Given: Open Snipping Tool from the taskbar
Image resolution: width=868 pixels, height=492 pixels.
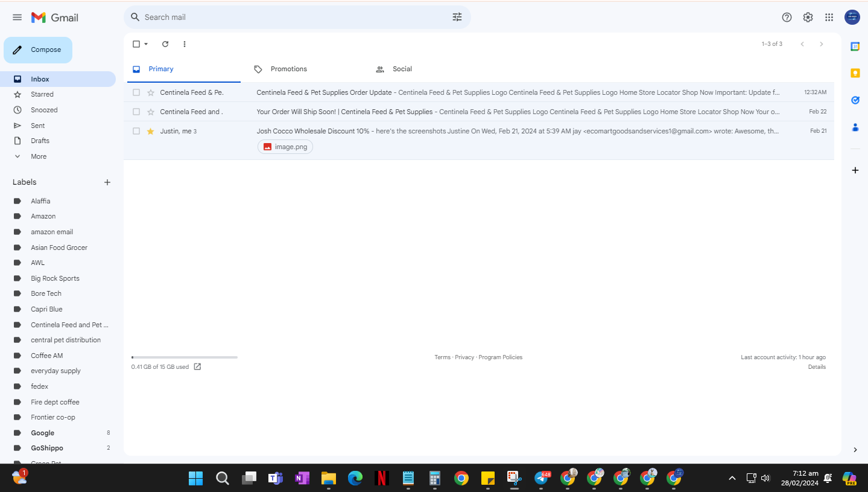Looking at the screenshot, I should [x=514, y=478].
